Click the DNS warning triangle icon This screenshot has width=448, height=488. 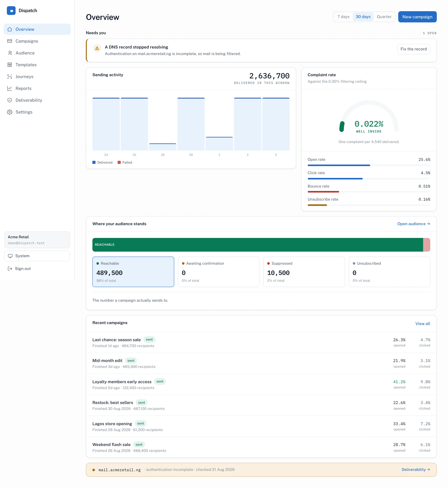point(97,48)
